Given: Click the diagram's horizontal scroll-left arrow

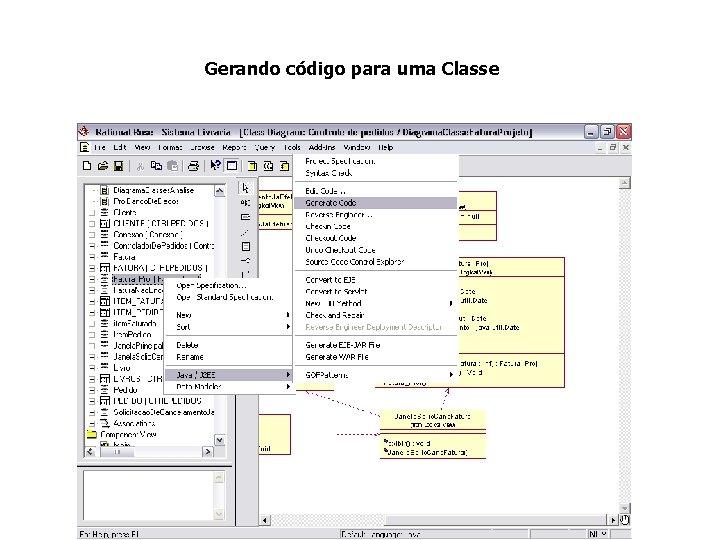Looking at the screenshot, I should coord(264,520).
